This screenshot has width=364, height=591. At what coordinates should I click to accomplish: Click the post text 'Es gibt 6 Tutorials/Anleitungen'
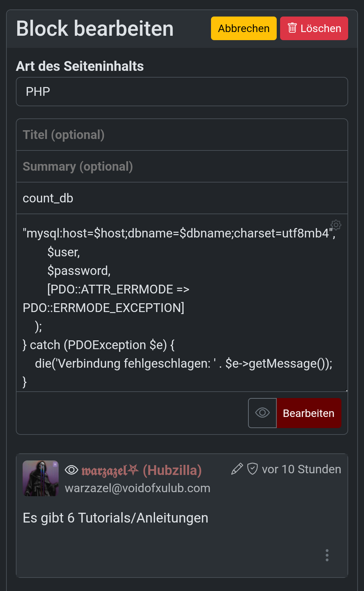coord(115,518)
